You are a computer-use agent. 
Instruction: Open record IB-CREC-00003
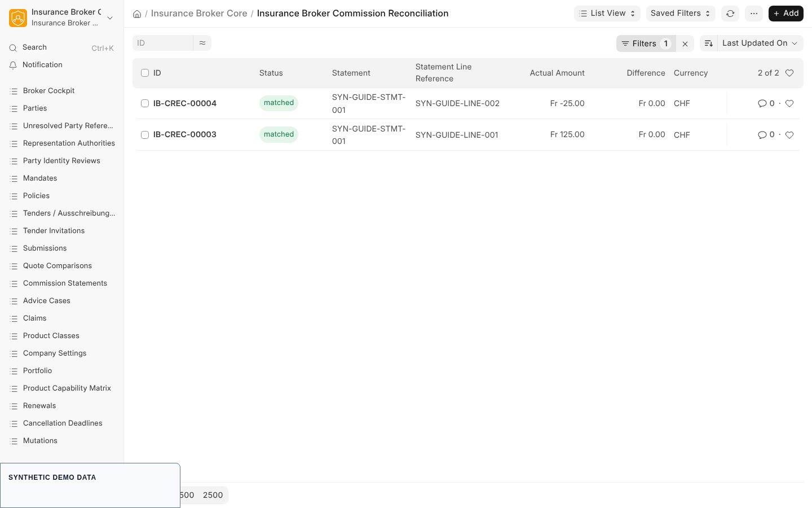(x=185, y=135)
